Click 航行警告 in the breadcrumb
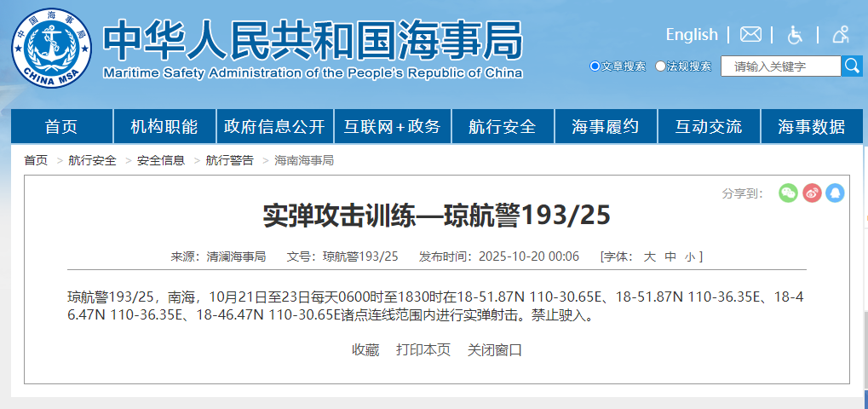This screenshot has height=409, width=868. coord(229,160)
